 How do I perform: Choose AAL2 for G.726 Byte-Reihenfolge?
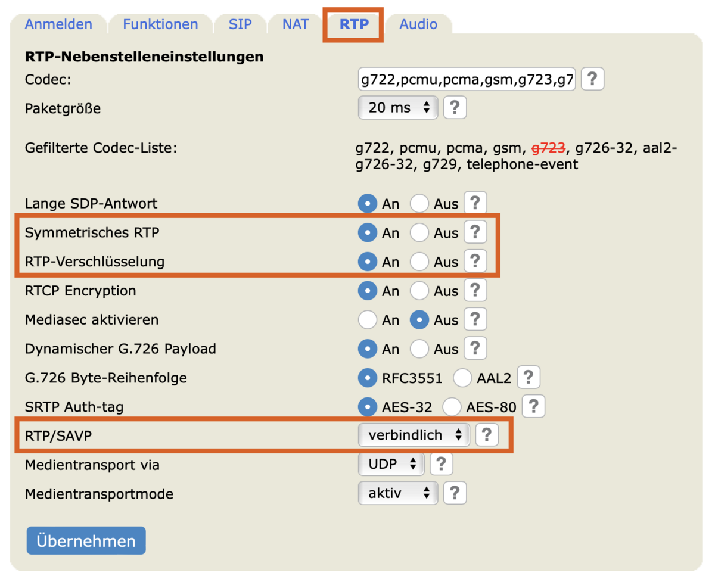pyautogui.click(x=463, y=378)
